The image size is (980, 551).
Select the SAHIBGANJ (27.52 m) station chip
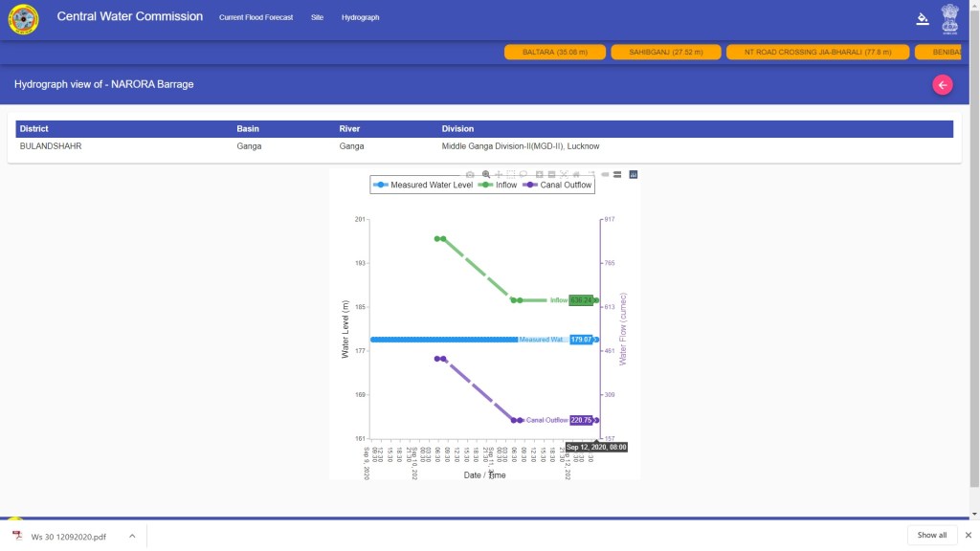coord(664,52)
